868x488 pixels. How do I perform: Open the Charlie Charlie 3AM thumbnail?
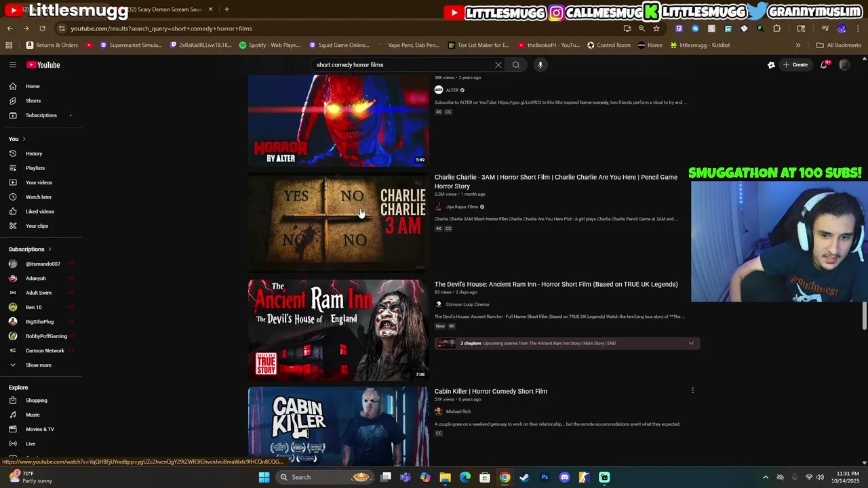(x=338, y=222)
